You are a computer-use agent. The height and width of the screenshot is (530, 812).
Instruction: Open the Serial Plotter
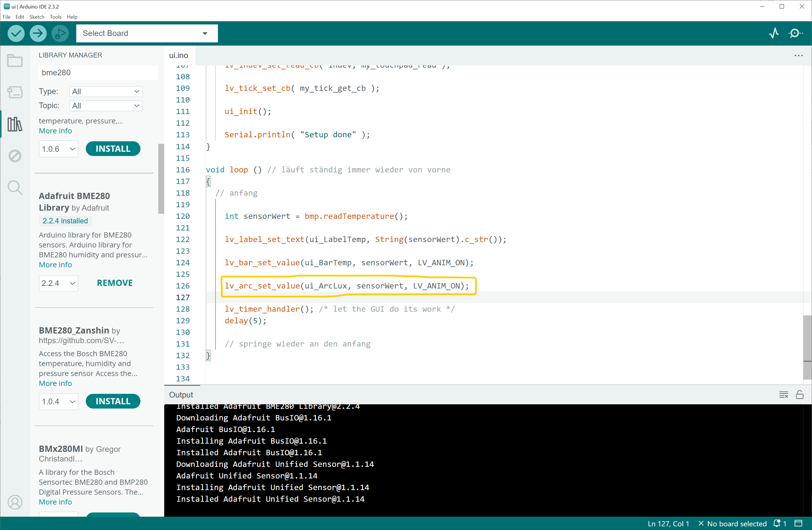[774, 33]
